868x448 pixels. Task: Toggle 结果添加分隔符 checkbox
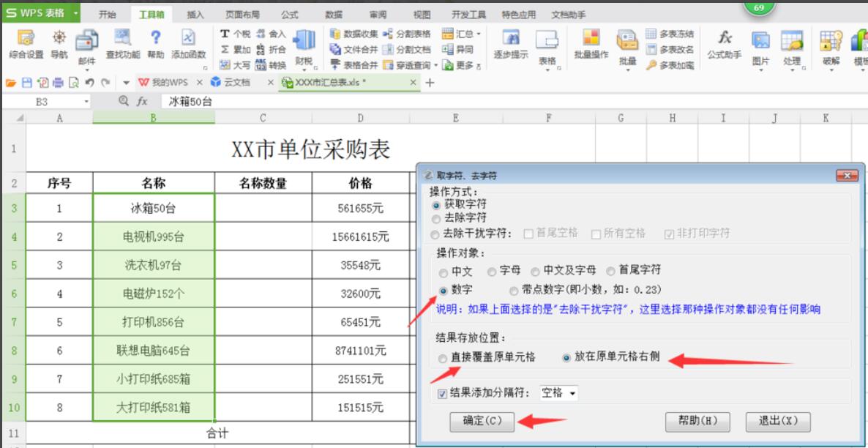click(442, 395)
